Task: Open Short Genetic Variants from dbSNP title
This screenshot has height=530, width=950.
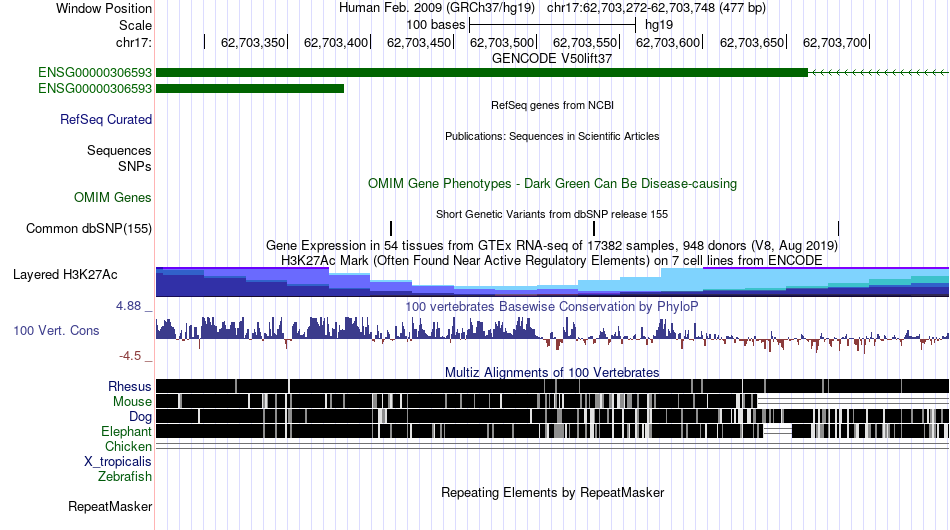Action: (552, 214)
